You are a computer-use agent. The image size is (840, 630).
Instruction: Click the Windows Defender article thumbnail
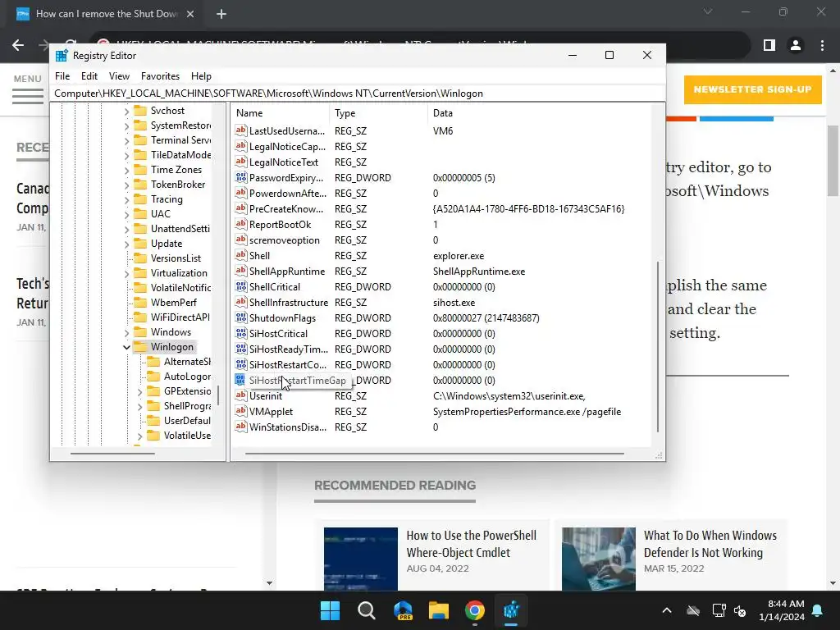598,559
